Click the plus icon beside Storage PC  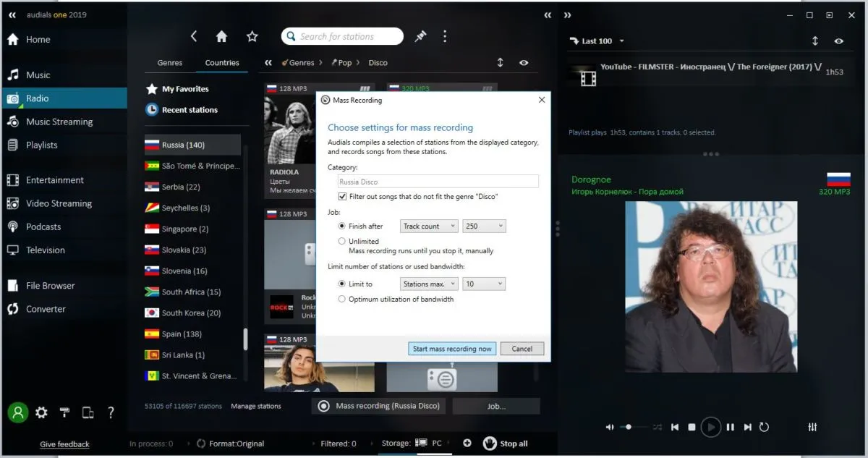467,444
